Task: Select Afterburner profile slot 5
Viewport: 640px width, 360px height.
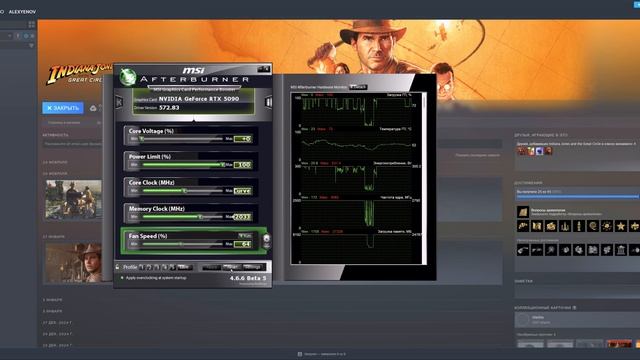Action: (x=173, y=267)
